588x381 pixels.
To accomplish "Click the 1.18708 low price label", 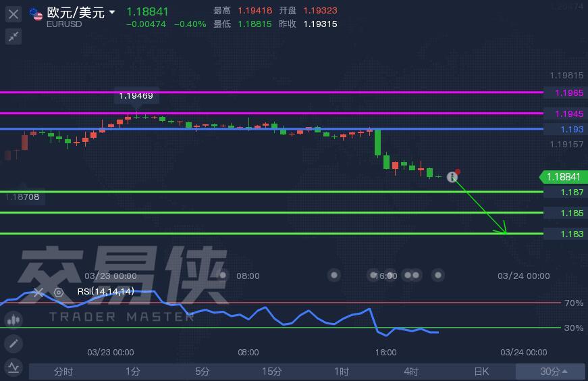I will 22,197.
